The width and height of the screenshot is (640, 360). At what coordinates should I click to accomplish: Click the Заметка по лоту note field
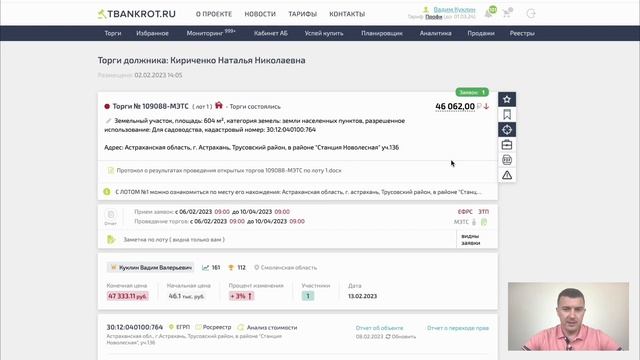[174, 240]
